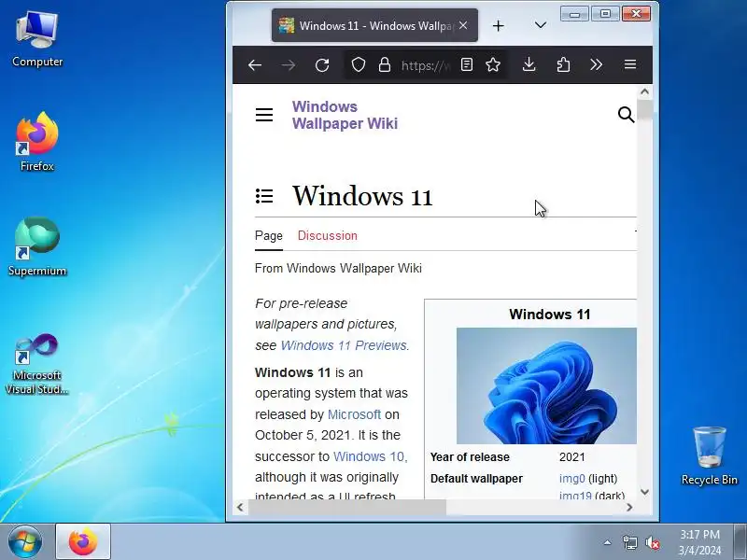Select the Firefox desktop shortcut
Screen dimensions: 747x560
pyautogui.click(x=37, y=141)
